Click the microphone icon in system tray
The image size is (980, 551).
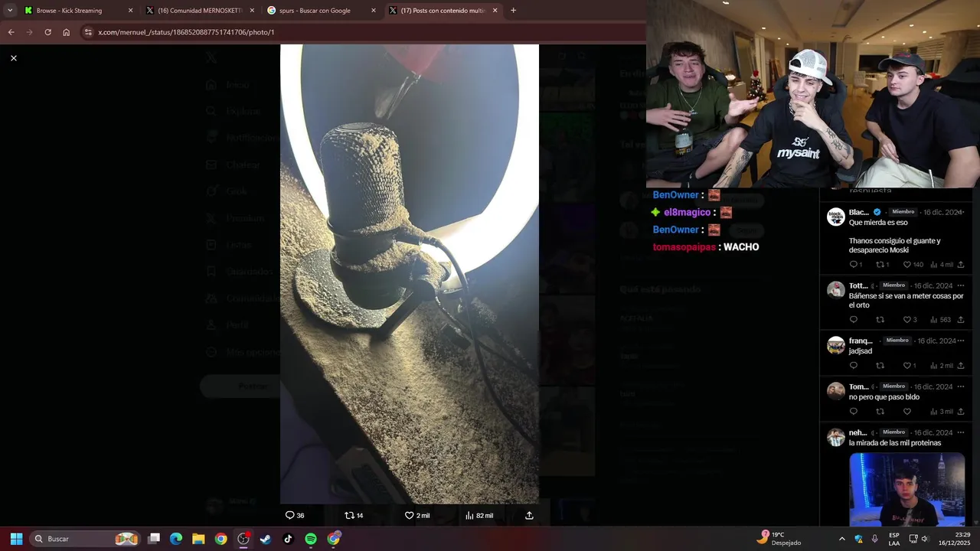click(875, 539)
